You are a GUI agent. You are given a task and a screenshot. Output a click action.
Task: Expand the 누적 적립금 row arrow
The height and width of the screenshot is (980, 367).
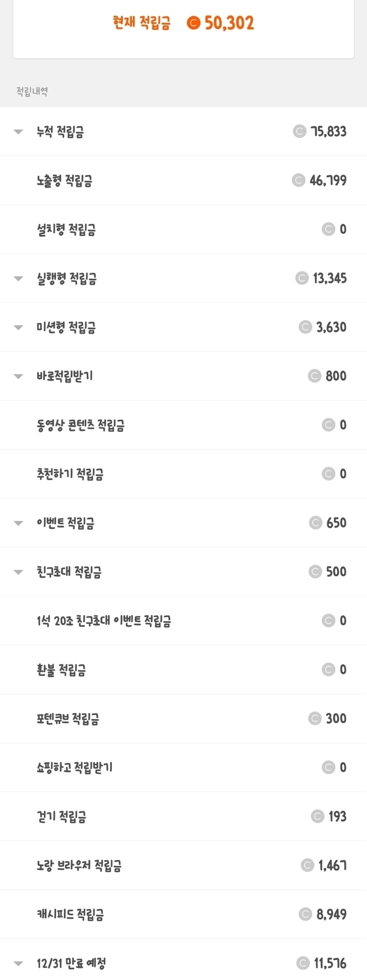tap(18, 132)
